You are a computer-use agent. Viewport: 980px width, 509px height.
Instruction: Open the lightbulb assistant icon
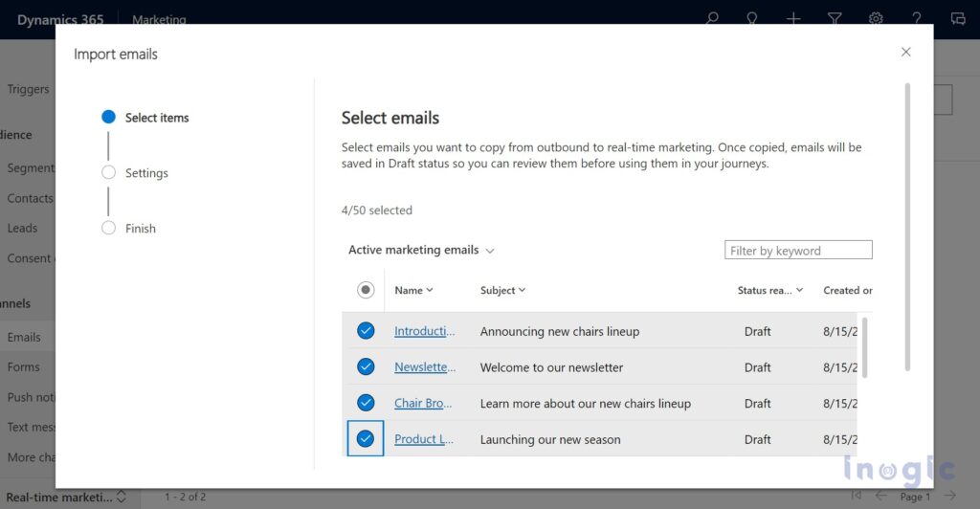(752, 18)
